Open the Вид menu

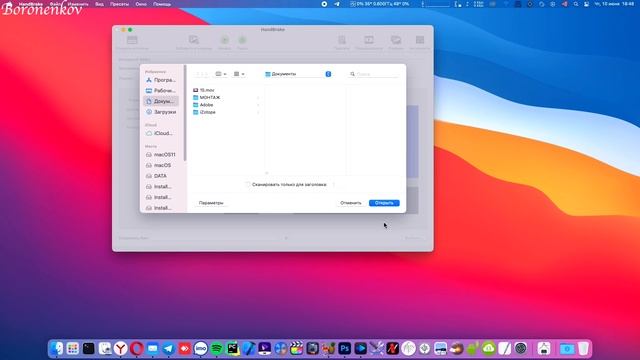99,4
